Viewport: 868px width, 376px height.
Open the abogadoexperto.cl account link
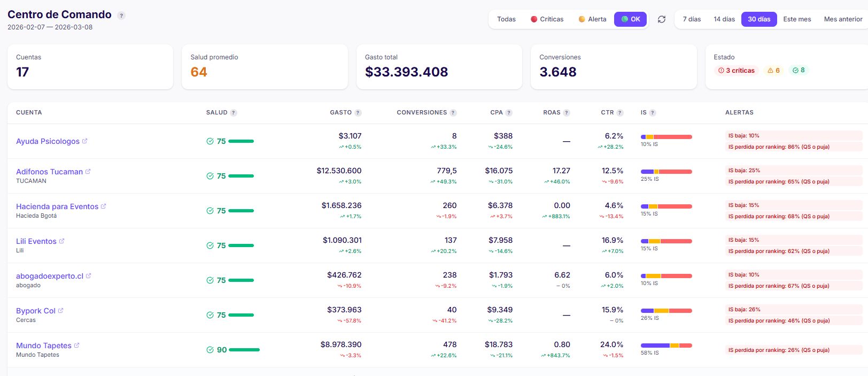[50, 276]
